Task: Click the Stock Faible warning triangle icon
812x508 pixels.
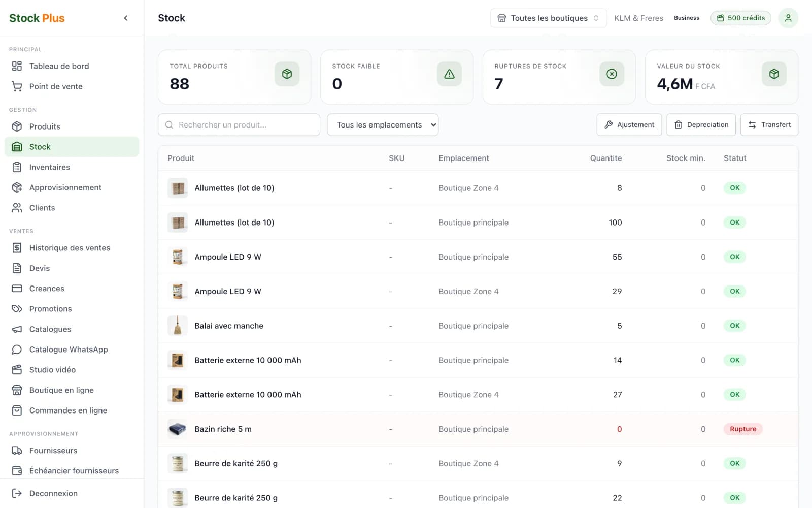Action: (x=450, y=74)
